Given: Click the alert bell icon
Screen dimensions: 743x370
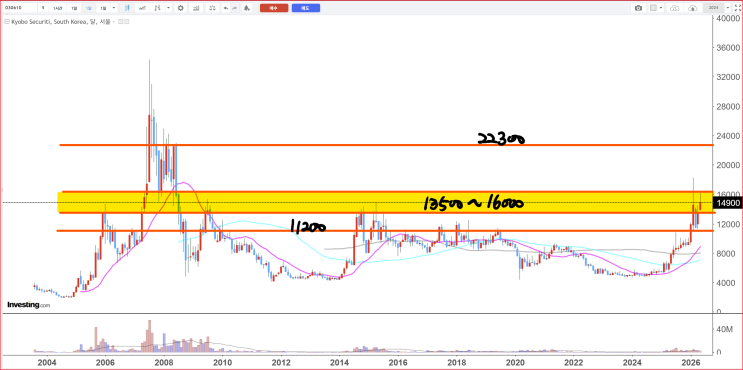Looking at the screenshot, I should point(247,8).
